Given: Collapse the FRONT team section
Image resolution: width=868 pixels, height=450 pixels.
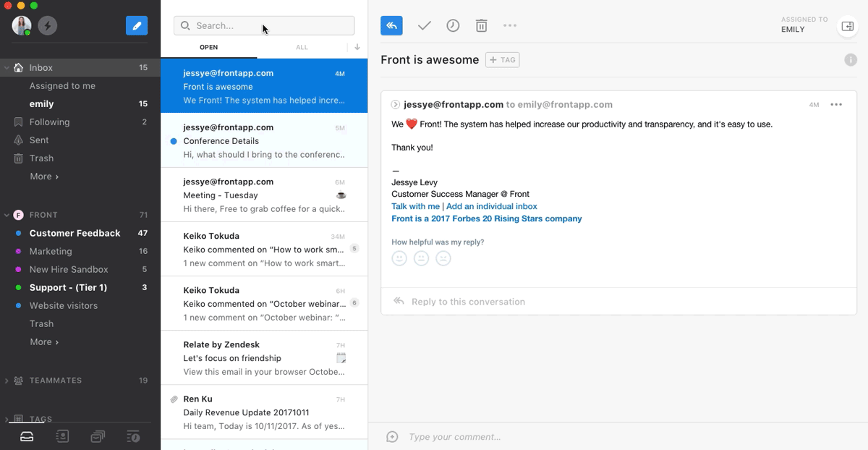Looking at the screenshot, I should point(7,215).
